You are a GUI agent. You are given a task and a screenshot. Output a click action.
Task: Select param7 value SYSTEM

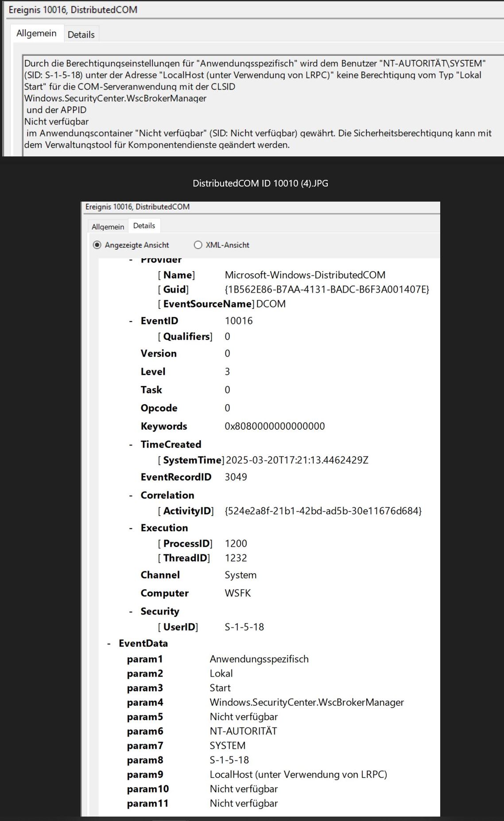pyautogui.click(x=228, y=746)
